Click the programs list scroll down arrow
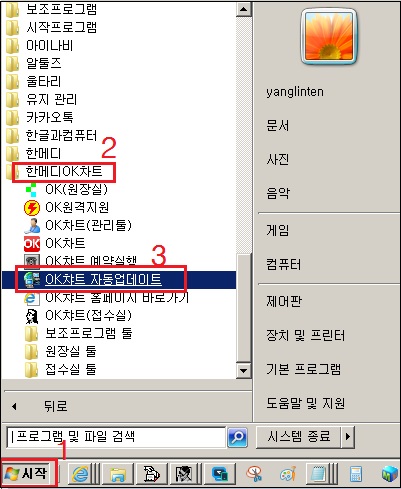 tap(243, 370)
